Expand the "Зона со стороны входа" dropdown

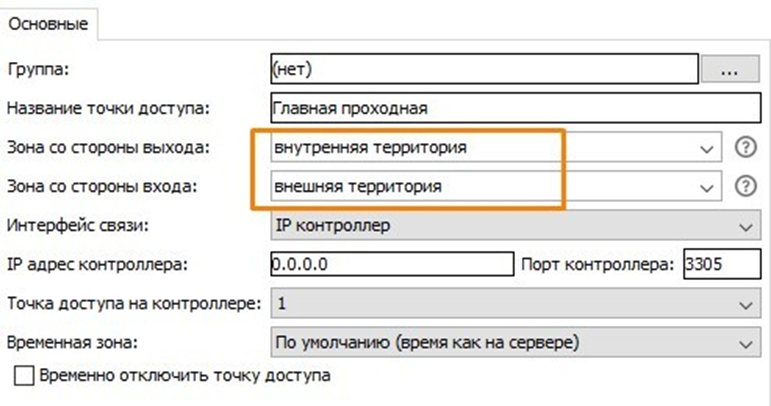click(x=707, y=186)
